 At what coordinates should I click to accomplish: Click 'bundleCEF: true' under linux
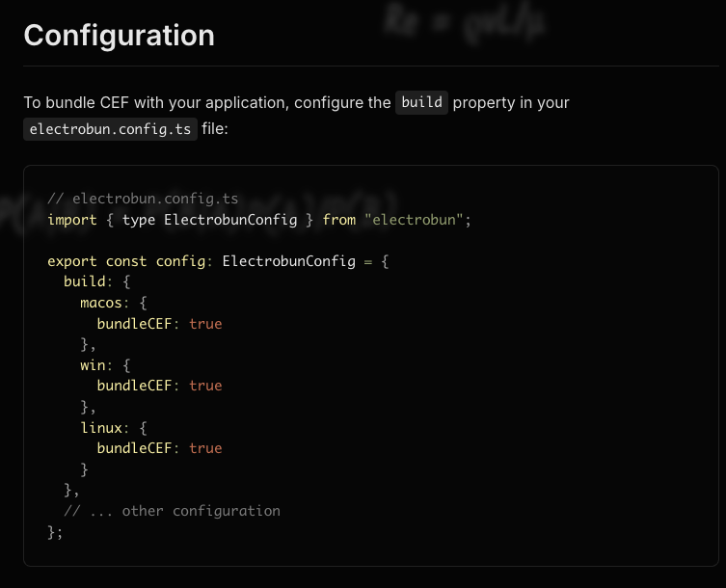point(159,448)
